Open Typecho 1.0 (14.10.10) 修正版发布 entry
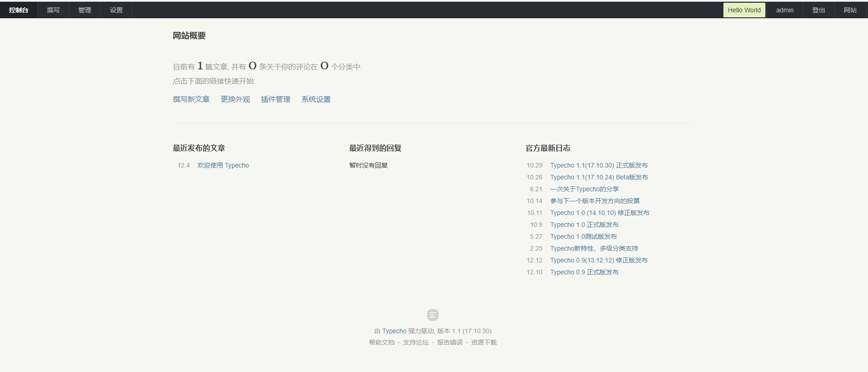 [x=600, y=213]
